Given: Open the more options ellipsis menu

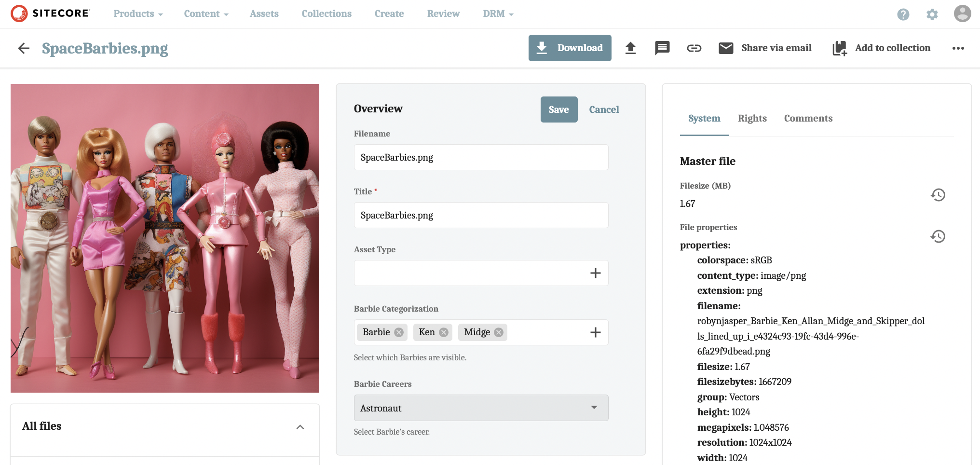Looking at the screenshot, I should point(958,48).
